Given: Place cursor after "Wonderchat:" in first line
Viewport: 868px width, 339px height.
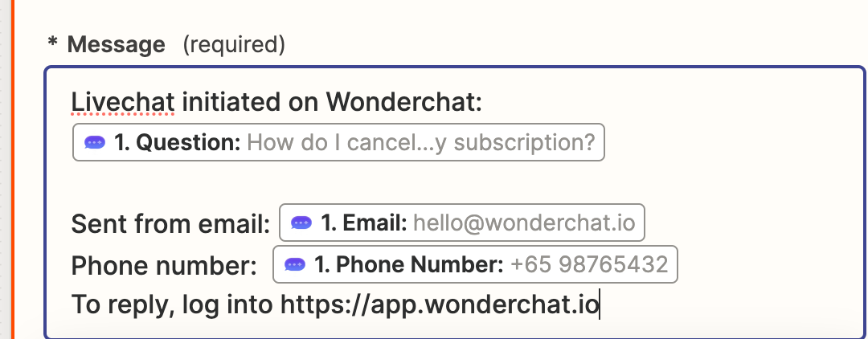Looking at the screenshot, I should 504,103.
